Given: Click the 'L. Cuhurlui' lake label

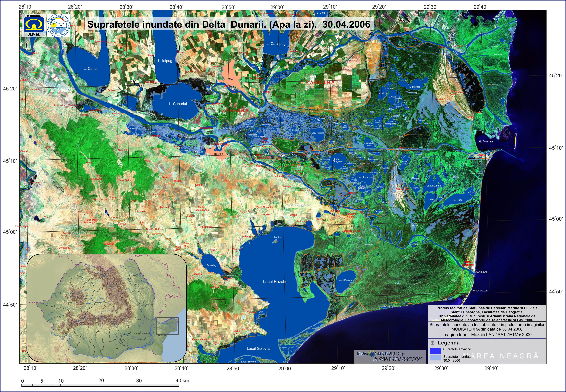Looking at the screenshot, I should pos(178,104).
